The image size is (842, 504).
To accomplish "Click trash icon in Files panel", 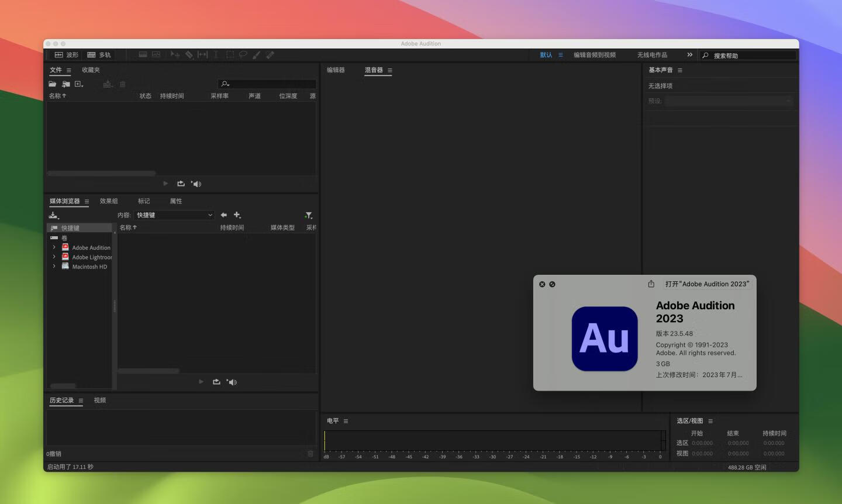I will (x=123, y=84).
